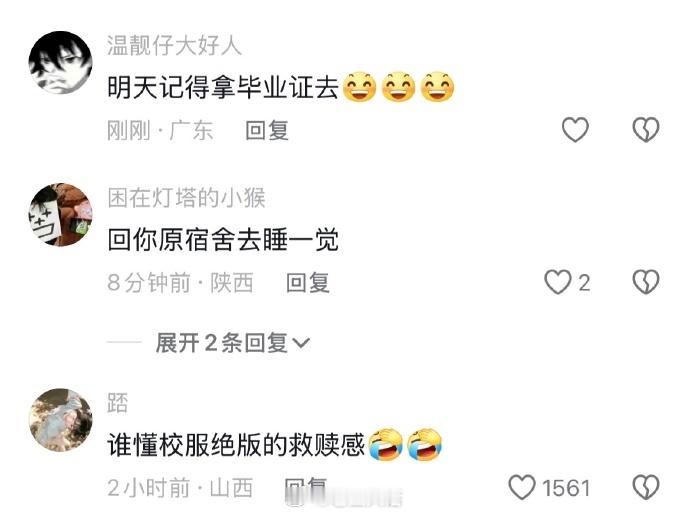The height and width of the screenshot is (515, 690).
Task: Select comment text 回你原宿舍去睡一觉
Action: coord(223,240)
